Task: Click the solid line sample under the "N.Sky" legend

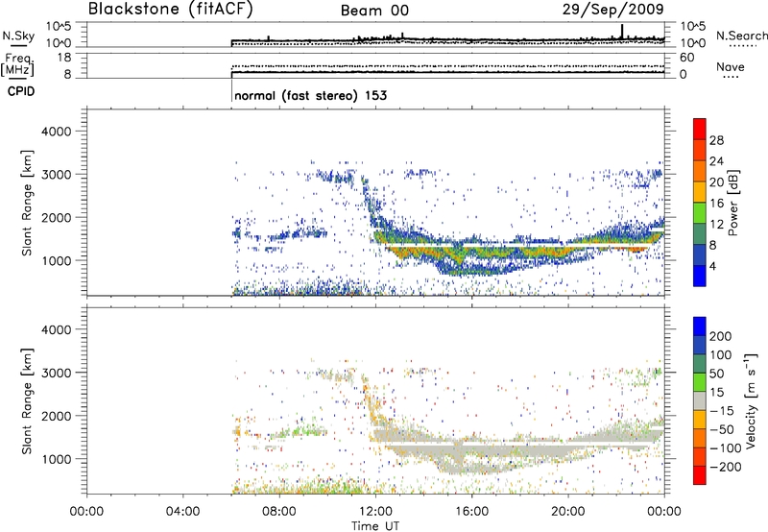Action: click(18, 45)
